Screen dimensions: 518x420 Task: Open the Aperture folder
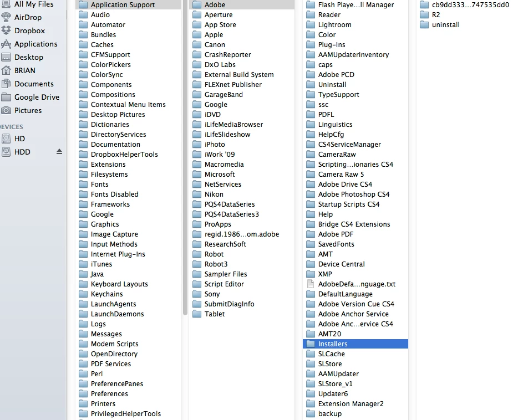tap(242, 15)
